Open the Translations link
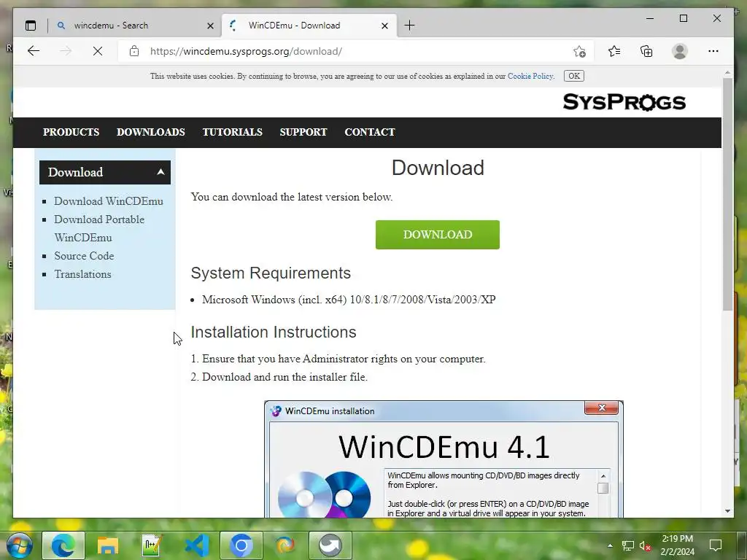Image resolution: width=747 pixels, height=560 pixels. [x=82, y=274]
